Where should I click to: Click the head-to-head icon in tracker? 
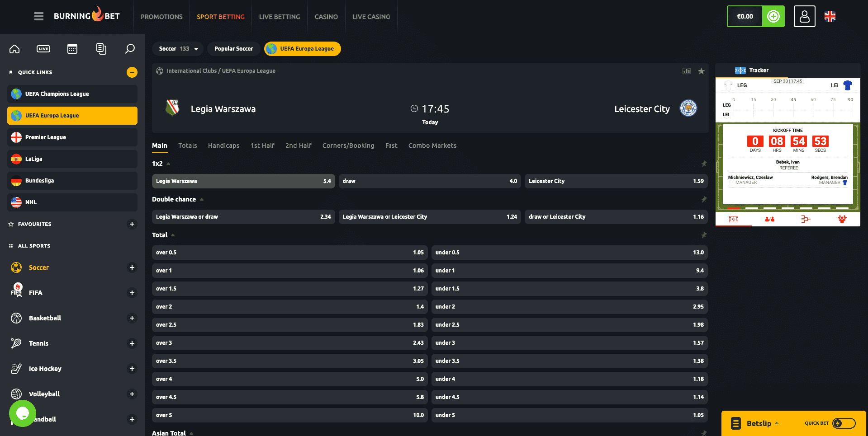[x=769, y=219]
